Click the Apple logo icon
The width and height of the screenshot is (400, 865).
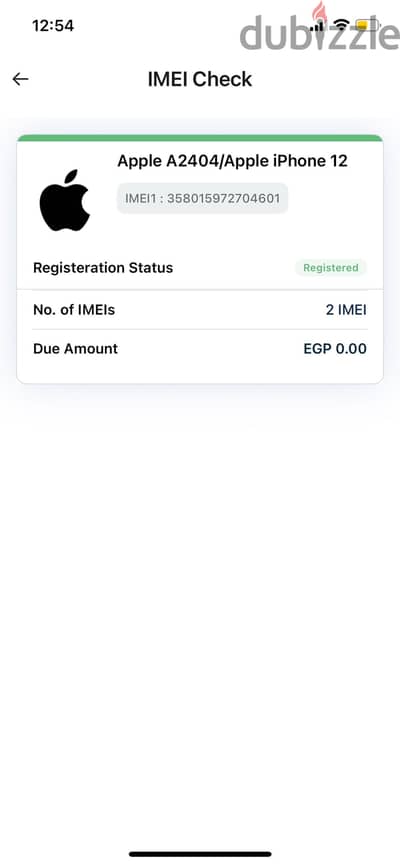(65, 200)
